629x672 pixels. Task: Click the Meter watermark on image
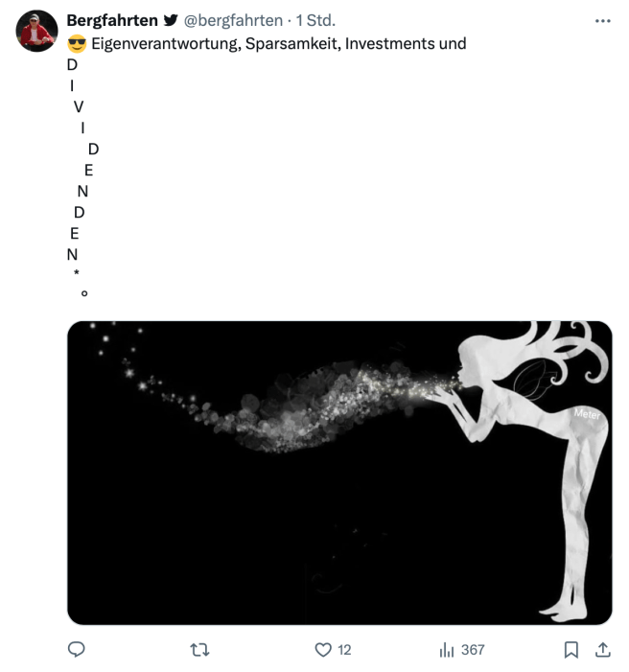click(x=588, y=413)
